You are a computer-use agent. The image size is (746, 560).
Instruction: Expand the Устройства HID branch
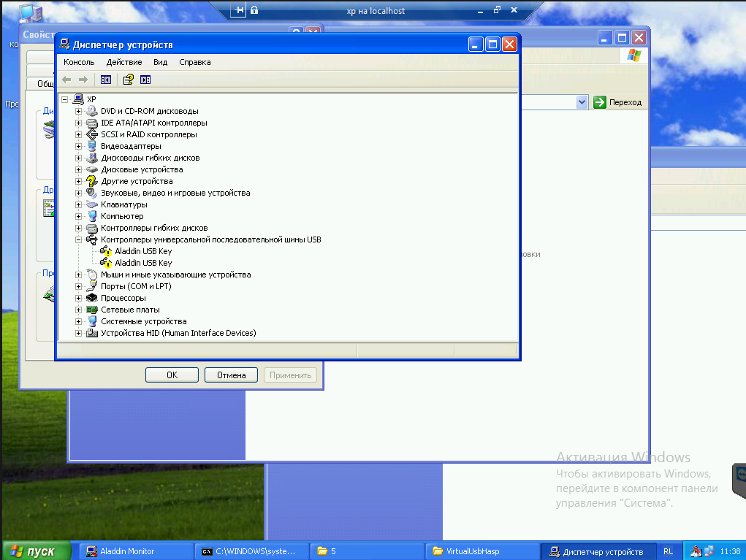78,333
